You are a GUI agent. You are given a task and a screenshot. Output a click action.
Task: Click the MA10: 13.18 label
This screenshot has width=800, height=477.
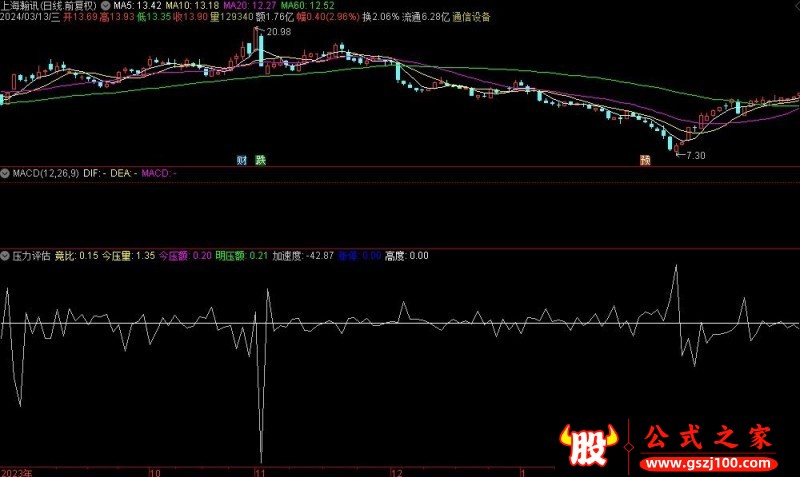[x=192, y=6]
